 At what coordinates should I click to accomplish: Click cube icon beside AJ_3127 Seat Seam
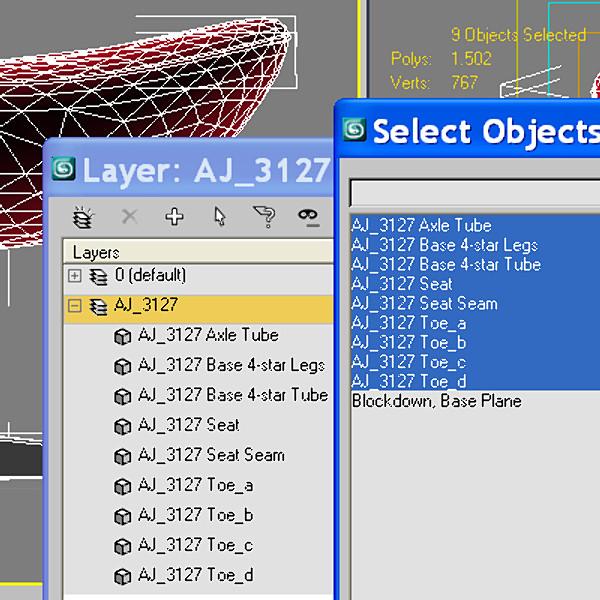click(123, 457)
